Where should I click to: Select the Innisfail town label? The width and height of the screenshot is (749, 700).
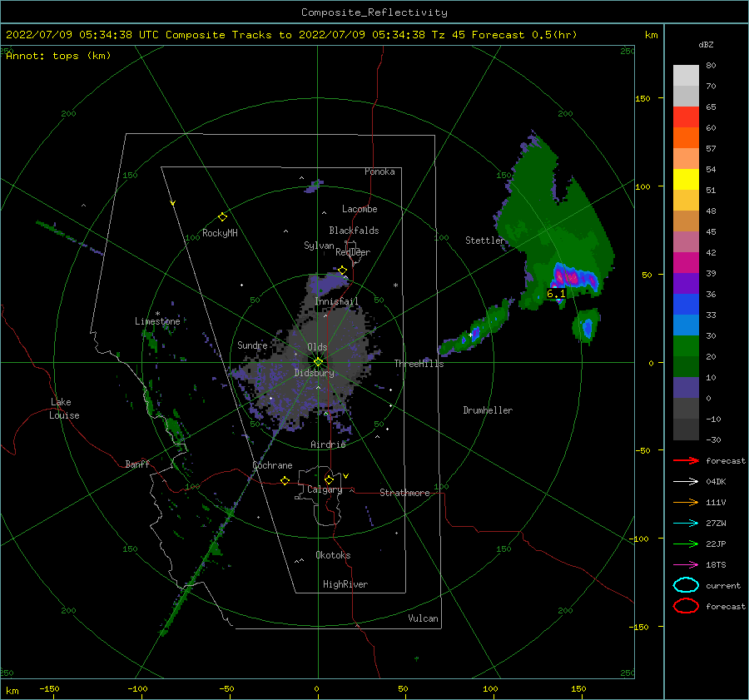(x=336, y=301)
